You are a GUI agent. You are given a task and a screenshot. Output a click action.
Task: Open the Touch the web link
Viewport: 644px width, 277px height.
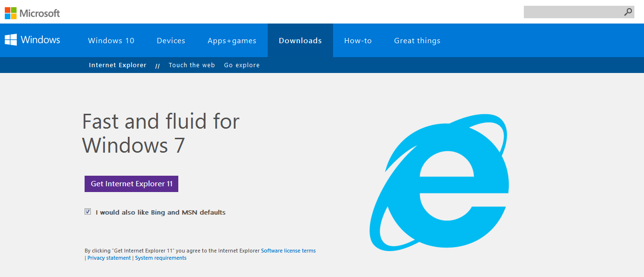pos(192,65)
